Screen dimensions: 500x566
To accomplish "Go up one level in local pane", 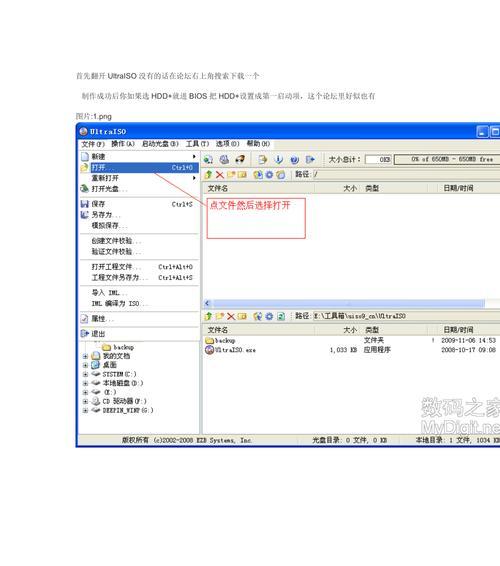I will click(x=208, y=317).
